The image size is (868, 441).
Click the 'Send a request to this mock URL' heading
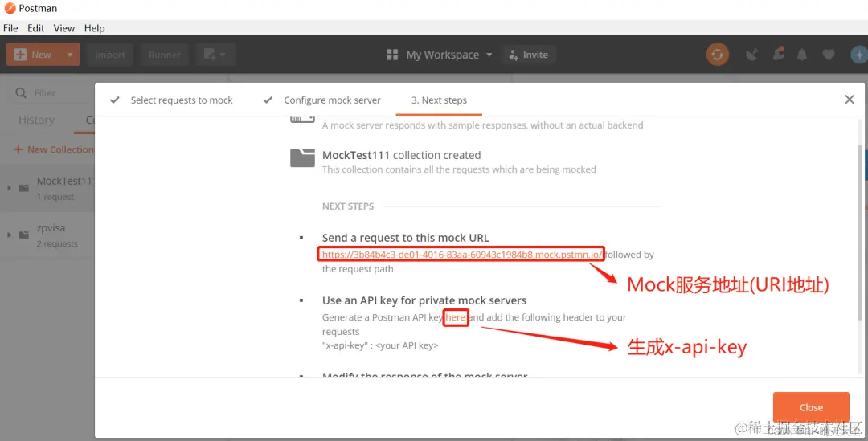click(x=406, y=238)
